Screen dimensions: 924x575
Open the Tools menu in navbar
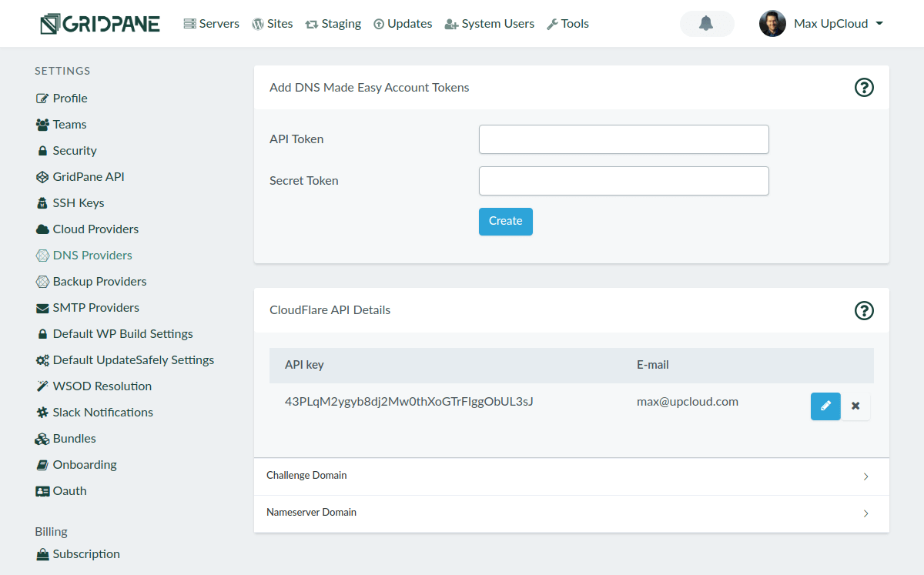567,24
